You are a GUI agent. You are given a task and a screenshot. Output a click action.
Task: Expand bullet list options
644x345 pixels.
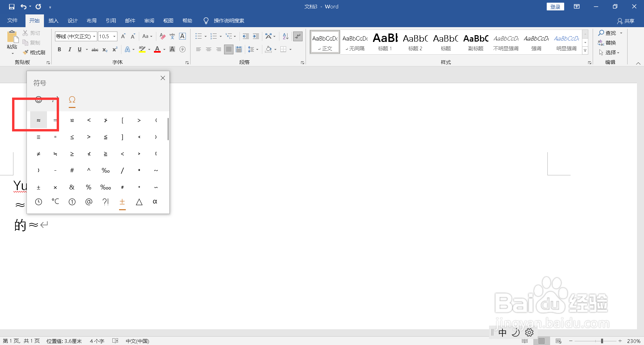206,36
